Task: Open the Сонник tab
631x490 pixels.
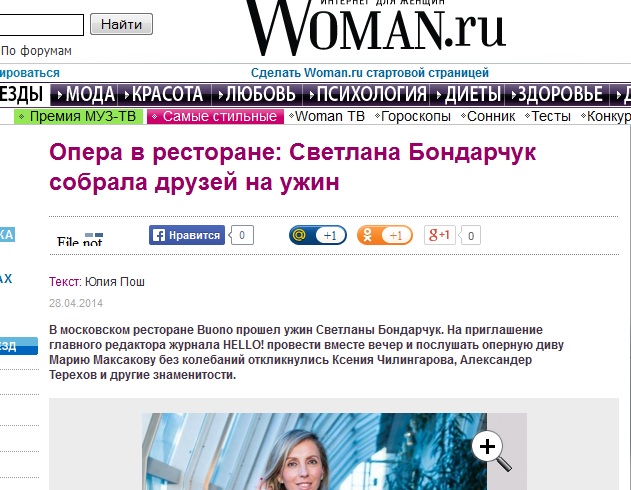Action: pyautogui.click(x=488, y=116)
